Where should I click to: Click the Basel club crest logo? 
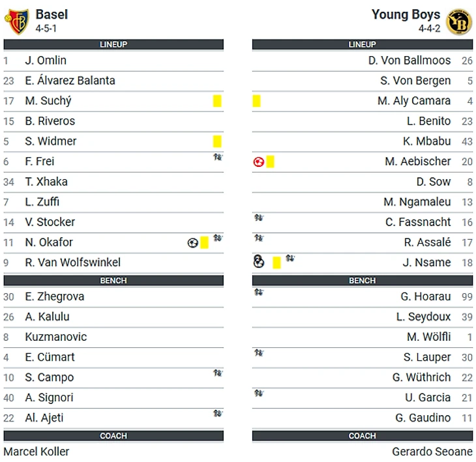coord(17,22)
